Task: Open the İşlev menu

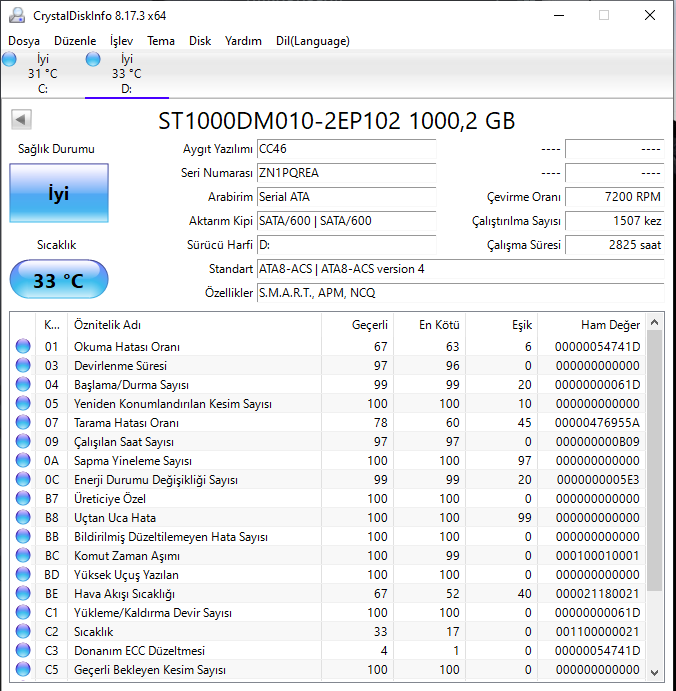Action: click(x=121, y=41)
